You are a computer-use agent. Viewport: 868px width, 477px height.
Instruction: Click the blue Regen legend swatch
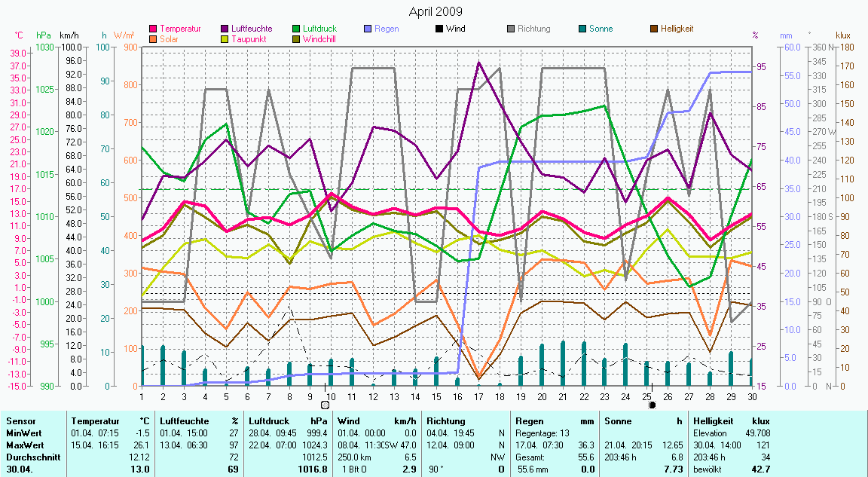pyautogui.click(x=368, y=29)
